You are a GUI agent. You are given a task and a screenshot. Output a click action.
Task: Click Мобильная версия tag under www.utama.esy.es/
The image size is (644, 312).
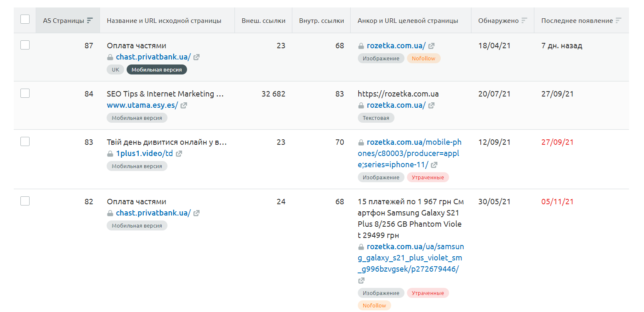point(137,118)
